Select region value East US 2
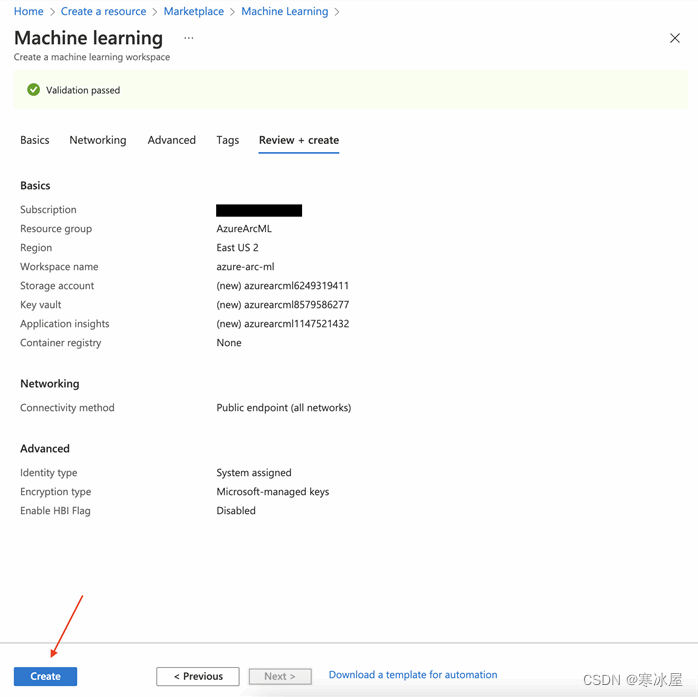The image size is (698, 697). (x=237, y=248)
